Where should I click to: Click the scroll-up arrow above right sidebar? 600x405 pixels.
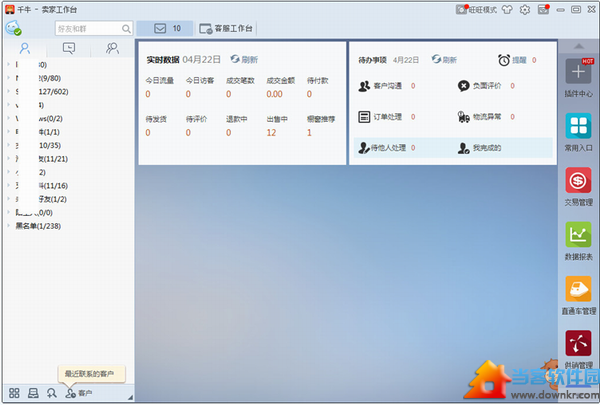click(x=579, y=46)
